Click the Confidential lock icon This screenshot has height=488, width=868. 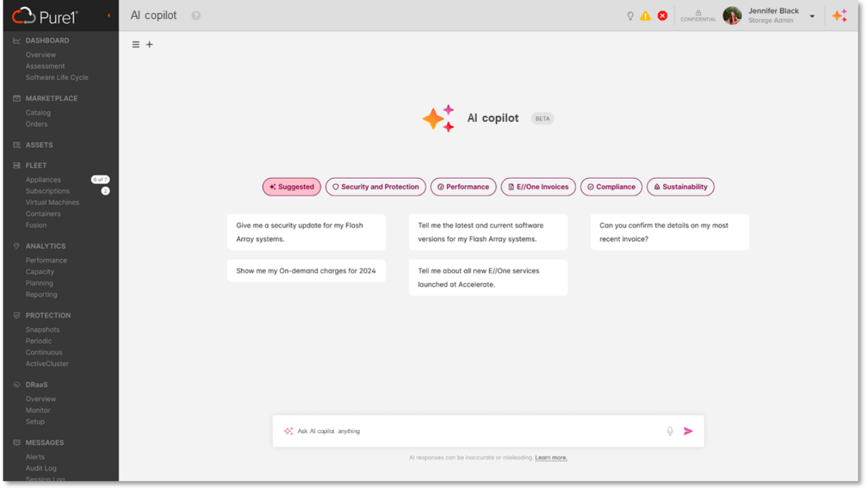pos(698,16)
